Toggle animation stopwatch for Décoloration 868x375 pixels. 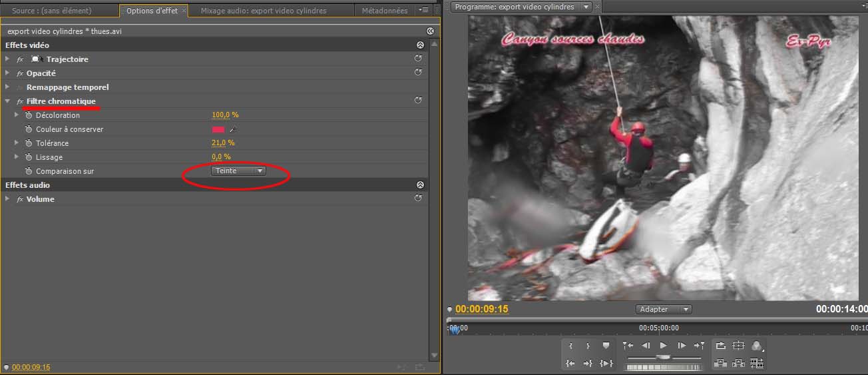click(29, 115)
